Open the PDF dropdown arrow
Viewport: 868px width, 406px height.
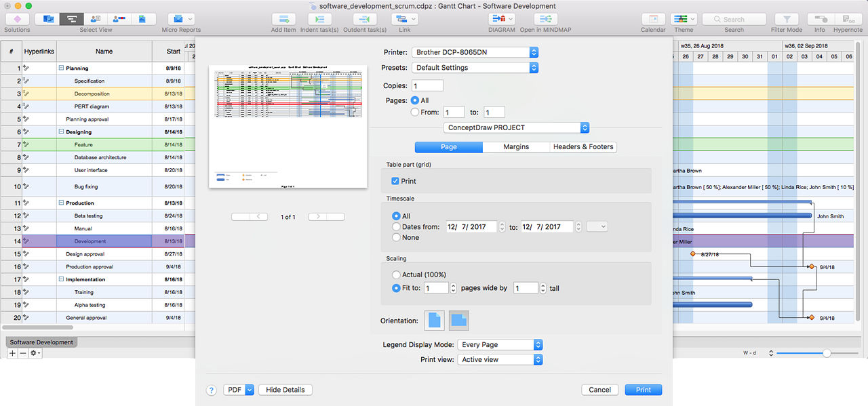pyautogui.click(x=250, y=390)
